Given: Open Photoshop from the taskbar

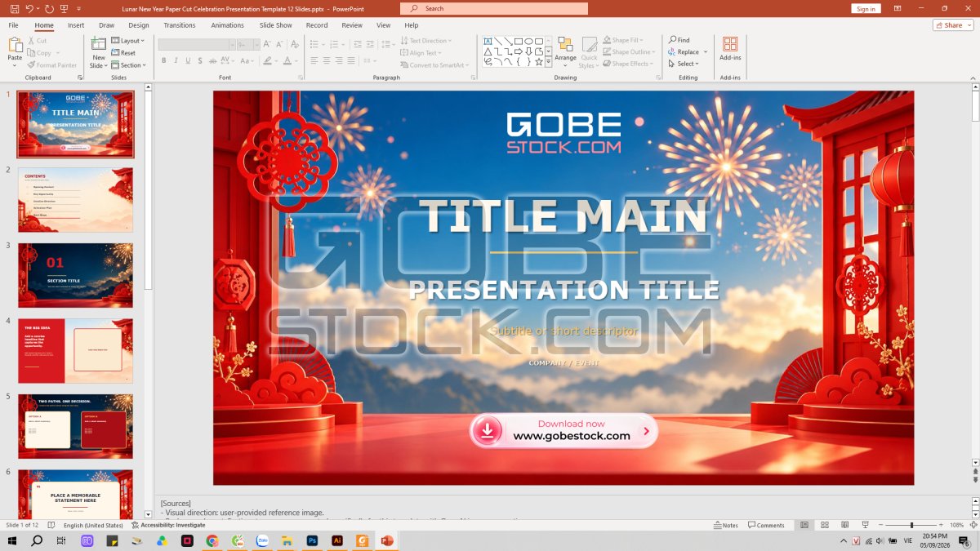Looking at the screenshot, I should 312,540.
